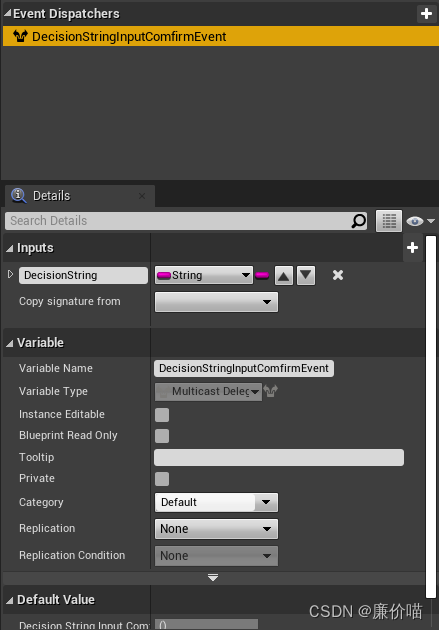Click the delegate icon beside Variable Type
Image resolution: width=439 pixels, height=630 pixels.
[271, 391]
